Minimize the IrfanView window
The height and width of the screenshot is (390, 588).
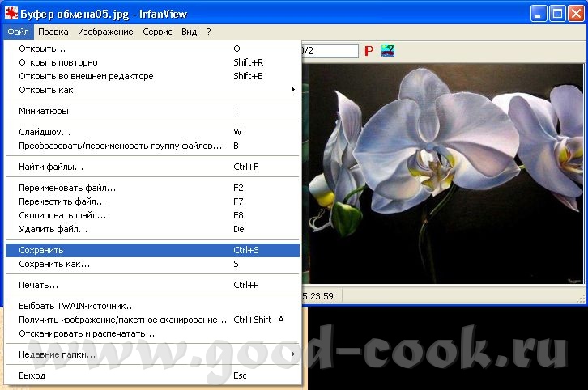[x=539, y=13]
